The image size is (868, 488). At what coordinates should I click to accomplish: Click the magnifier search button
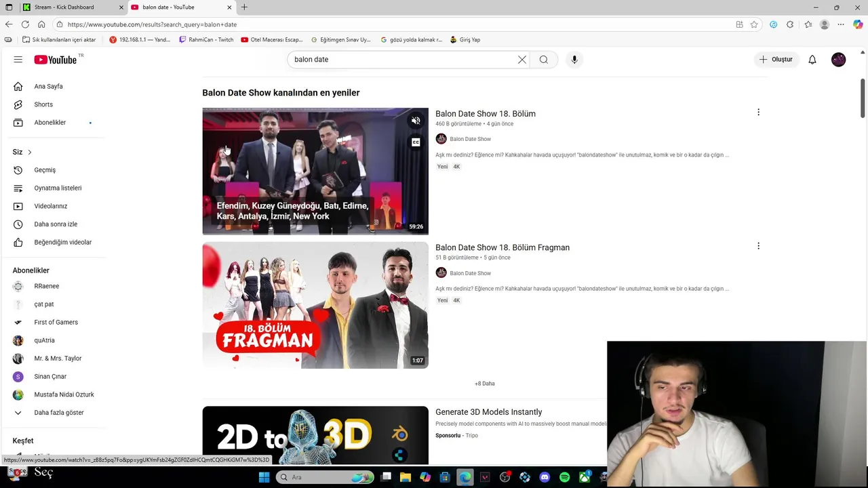544,60
